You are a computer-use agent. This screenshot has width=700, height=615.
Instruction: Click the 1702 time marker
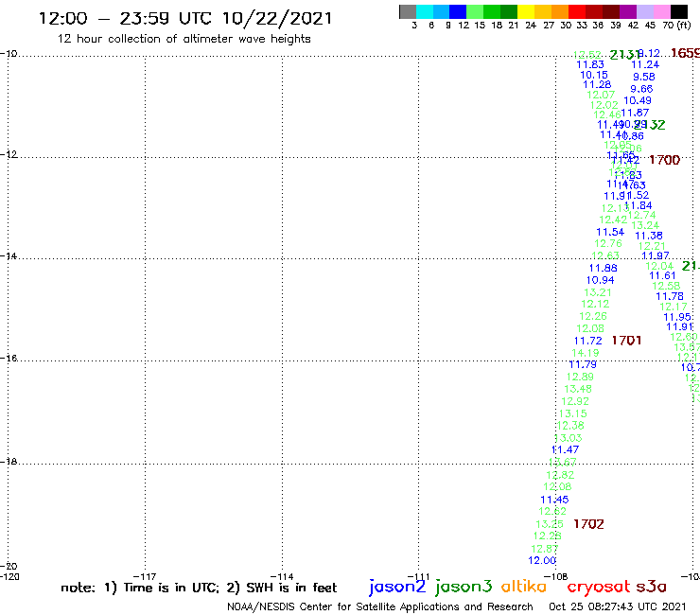tap(588, 524)
